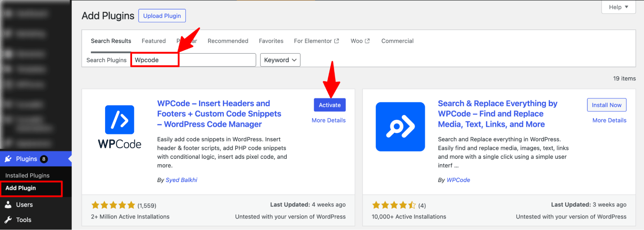Image resolution: width=644 pixels, height=230 pixels.
Task: Click the Tools wrench icon
Action: (8, 220)
